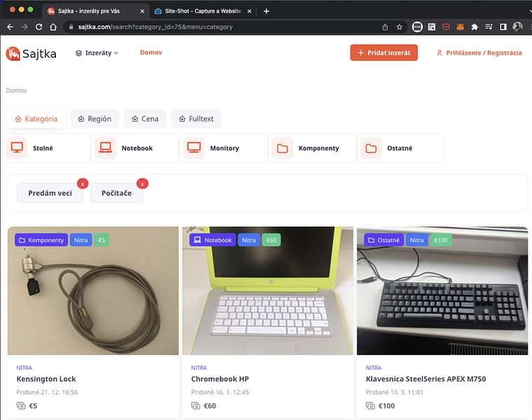The image size is (532, 420).
Task: Reload the page with the browser refresh icon
Action: pyautogui.click(x=39, y=27)
